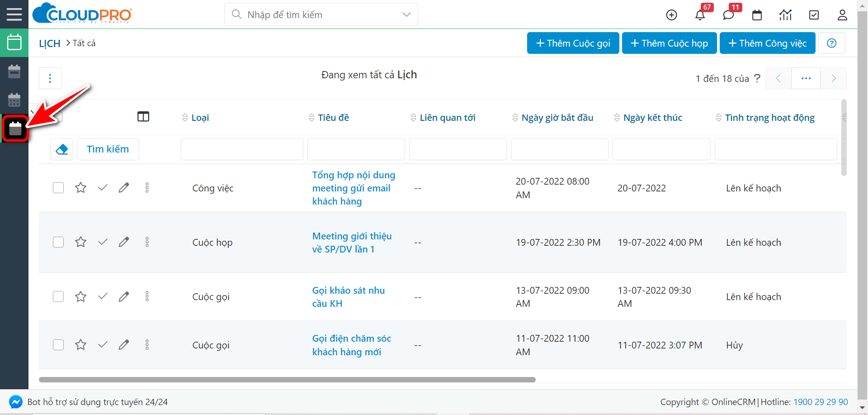Image resolution: width=868 pixels, height=415 pixels.
Task: Open the help question mark button
Action: pos(831,43)
